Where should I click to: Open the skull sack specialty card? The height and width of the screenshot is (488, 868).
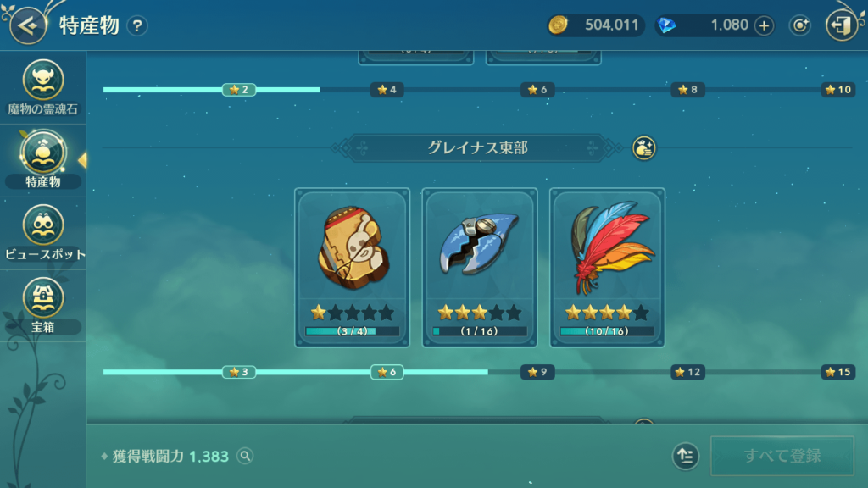tap(352, 268)
